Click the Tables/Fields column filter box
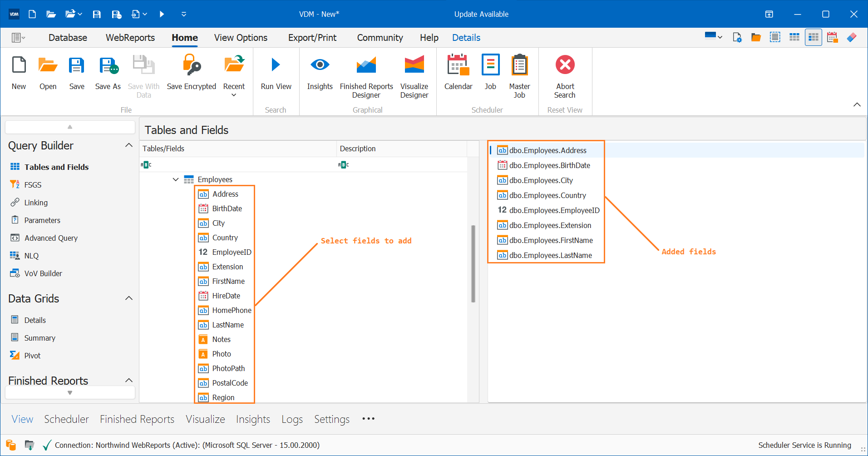Viewport: 868px width, 456px height. pyautogui.click(x=237, y=164)
